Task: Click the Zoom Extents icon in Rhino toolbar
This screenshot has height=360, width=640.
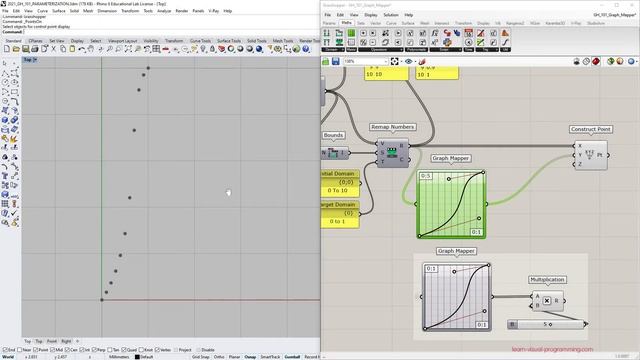Action: [x=128, y=49]
